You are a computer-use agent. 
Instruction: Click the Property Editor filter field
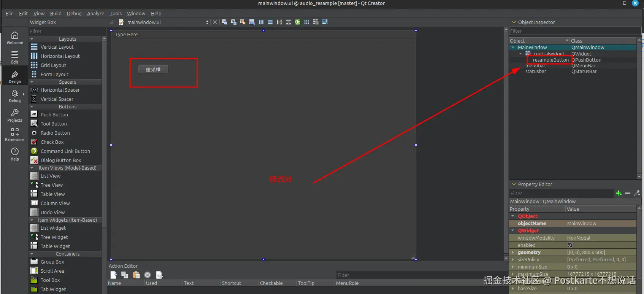(561, 193)
